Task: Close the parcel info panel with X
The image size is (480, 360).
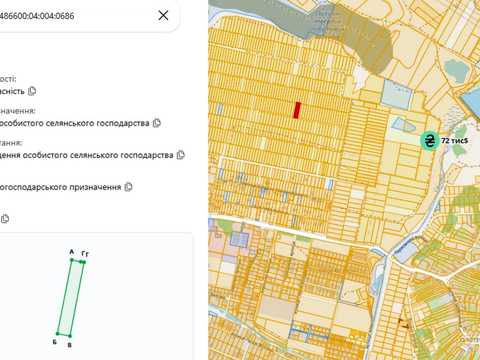Action: point(163,15)
